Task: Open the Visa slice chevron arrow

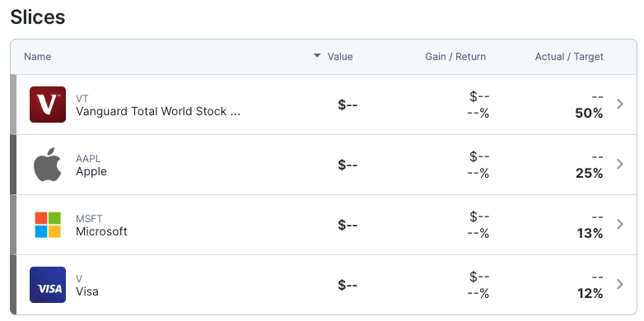Action: [x=620, y=284]
